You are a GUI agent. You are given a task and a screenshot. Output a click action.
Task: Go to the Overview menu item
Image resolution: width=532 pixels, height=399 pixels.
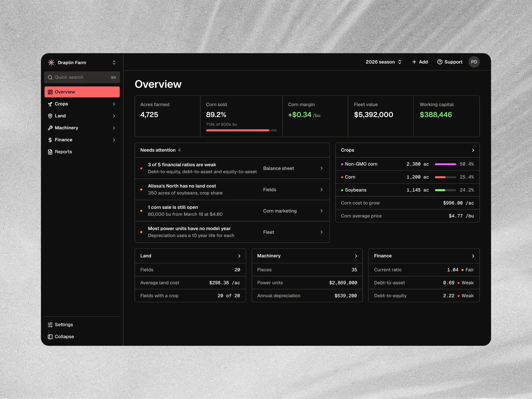[82, 92]
